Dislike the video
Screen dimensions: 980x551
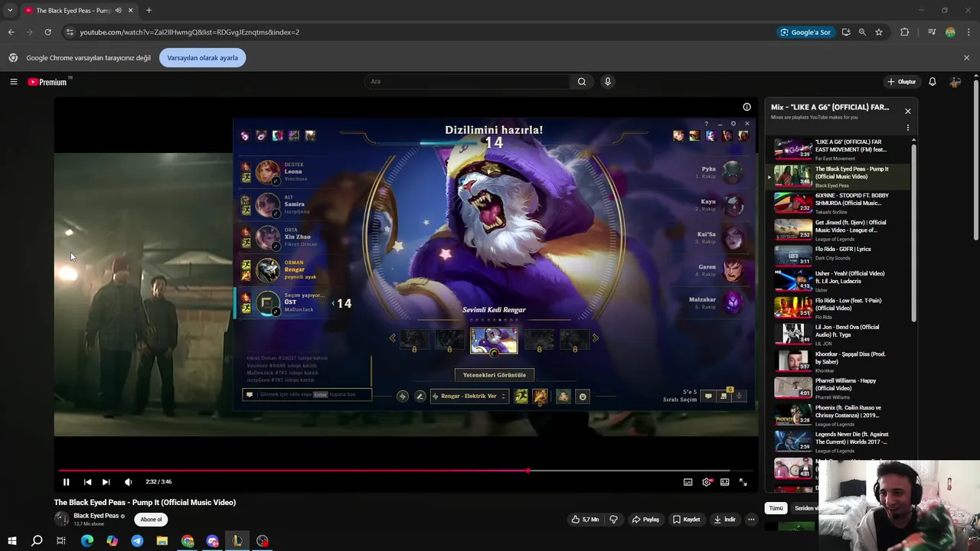click(613, 520)
